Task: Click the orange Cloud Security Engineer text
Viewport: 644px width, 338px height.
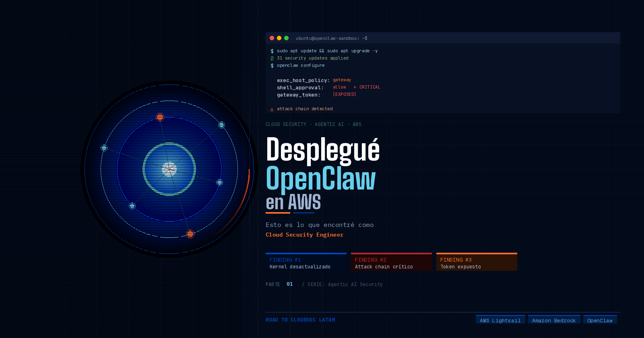Action: (304, 235)
